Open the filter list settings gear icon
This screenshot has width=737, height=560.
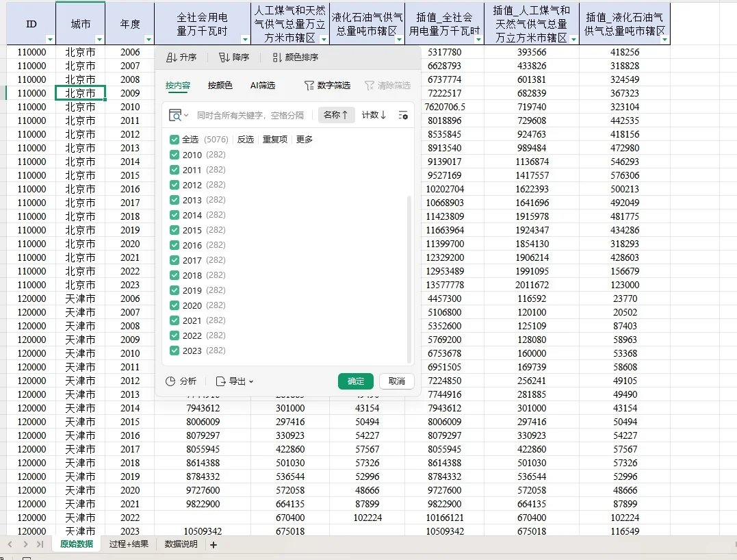pyautogui.click(x=403, y=116)
